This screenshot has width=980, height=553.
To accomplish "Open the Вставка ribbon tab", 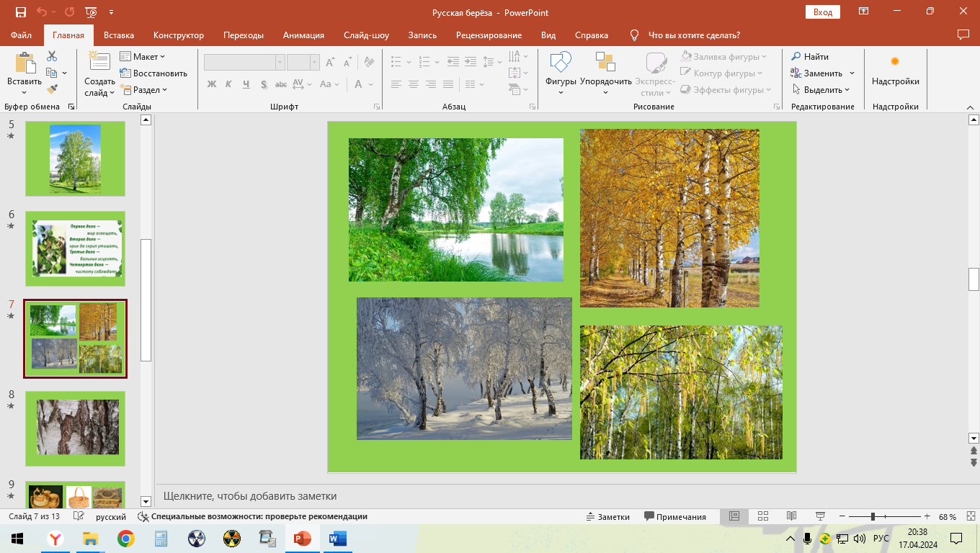I will click(119, 35).
